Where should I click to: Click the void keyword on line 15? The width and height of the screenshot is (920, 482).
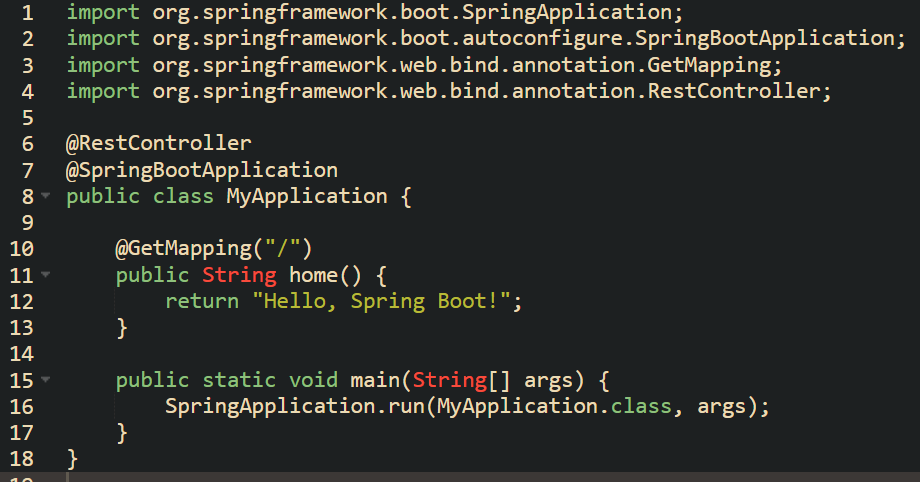[313, 380]
